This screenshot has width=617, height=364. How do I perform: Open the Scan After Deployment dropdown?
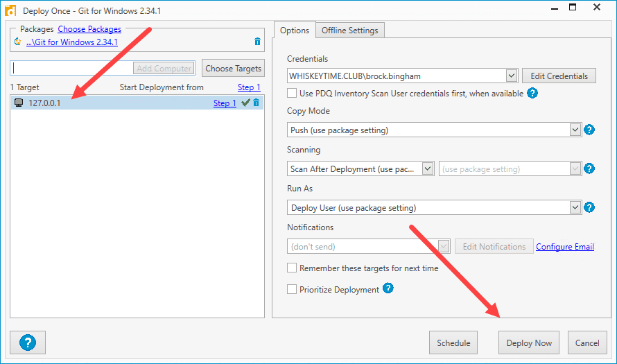tap(427, 168)
